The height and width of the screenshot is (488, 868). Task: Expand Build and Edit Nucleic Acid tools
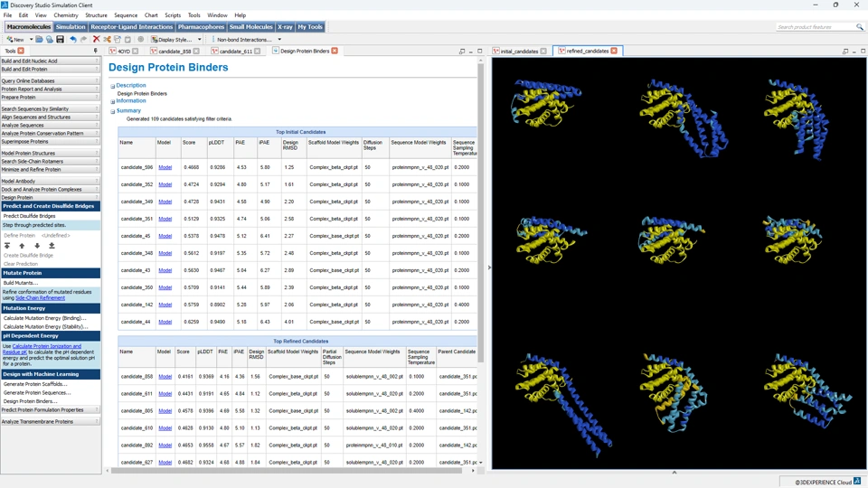pyautogui.click(x=50, y=61)
